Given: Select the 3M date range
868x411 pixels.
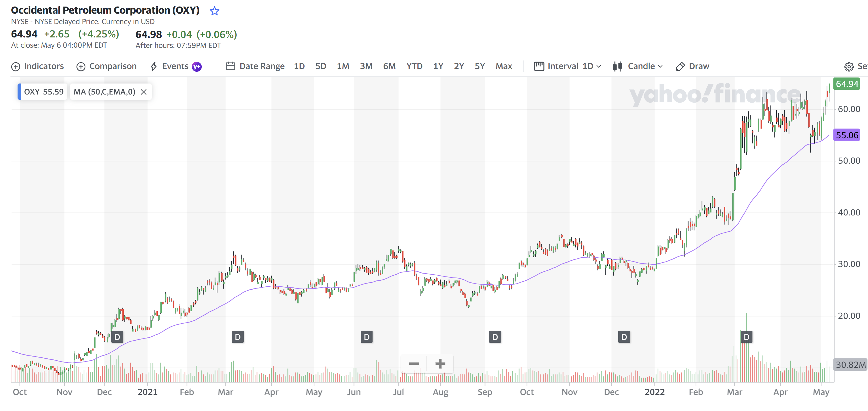Looking at the screenshot, I should [x=366, y=66].
